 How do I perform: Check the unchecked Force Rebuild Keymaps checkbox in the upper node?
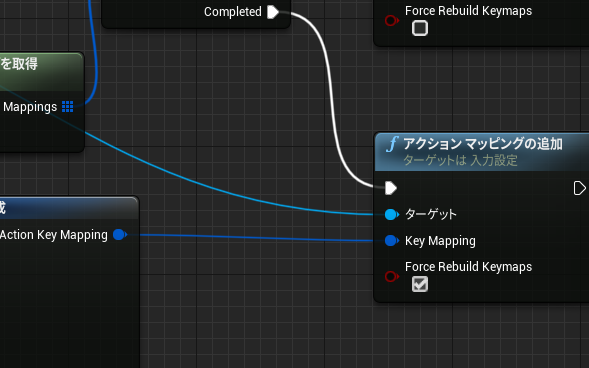(420, 28)
